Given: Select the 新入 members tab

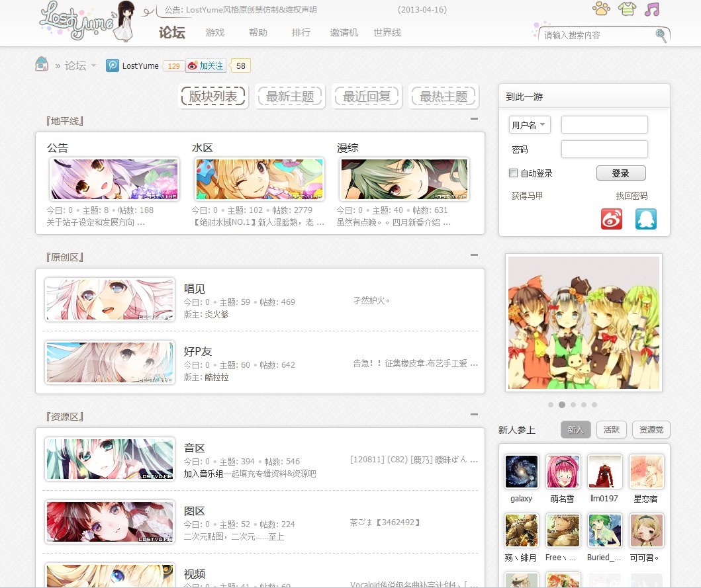Looking at the screenshot, I should click(575, 430).
